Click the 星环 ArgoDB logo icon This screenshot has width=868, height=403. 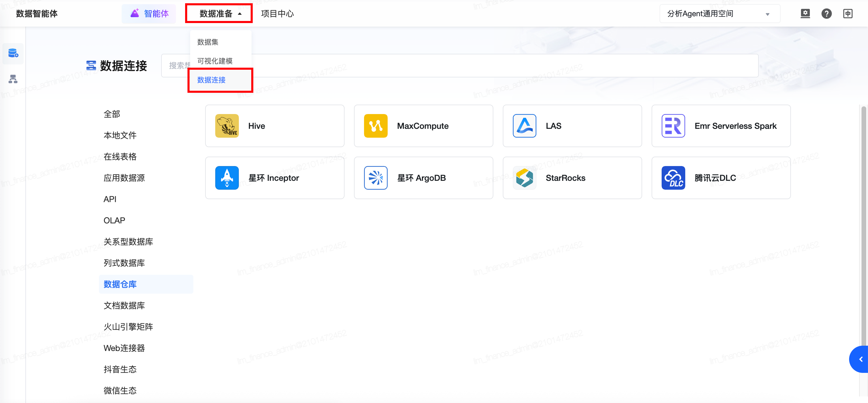376,178
